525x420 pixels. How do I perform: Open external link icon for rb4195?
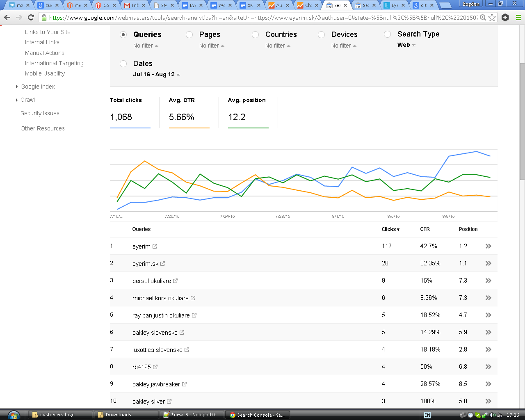[155, 367]
